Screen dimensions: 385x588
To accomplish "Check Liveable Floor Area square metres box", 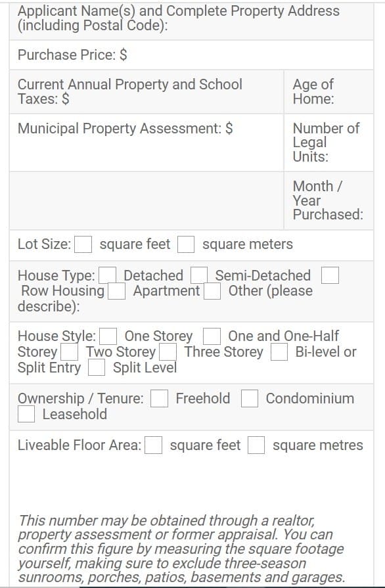I will pyautogui.click(x=256, y=445).
